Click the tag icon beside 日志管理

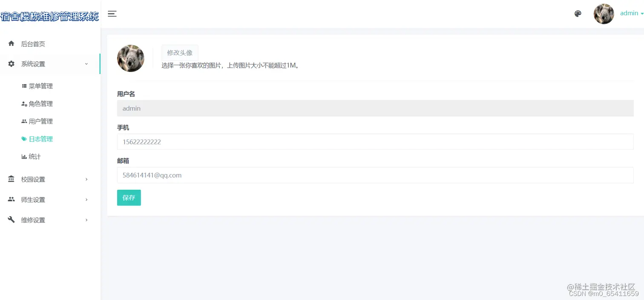[24, 139]
